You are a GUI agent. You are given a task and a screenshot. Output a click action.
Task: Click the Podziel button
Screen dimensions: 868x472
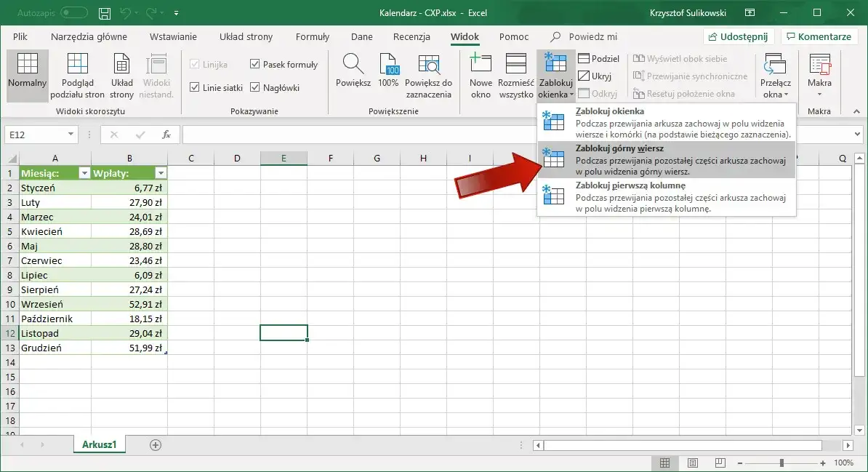point(598,59)
